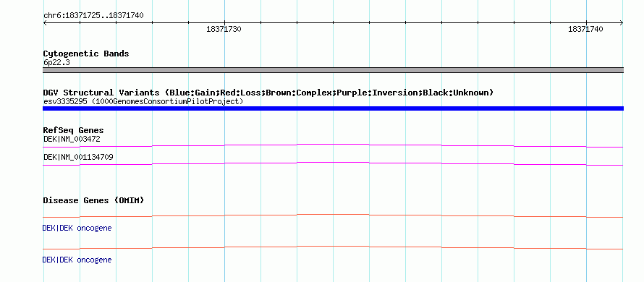The width and height of the screenshot is (644, 282).
Task: Click the magenta line under DEK|NM_001134709
Action: [333, 164]
